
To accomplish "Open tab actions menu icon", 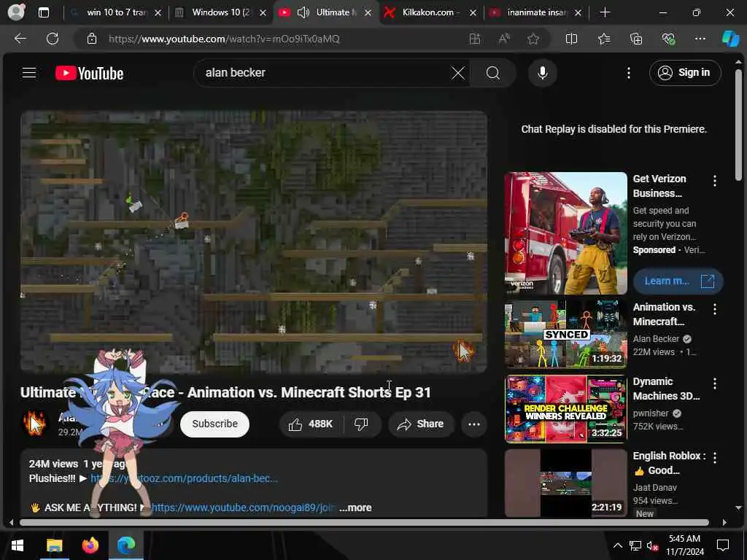I will point(43,12).
